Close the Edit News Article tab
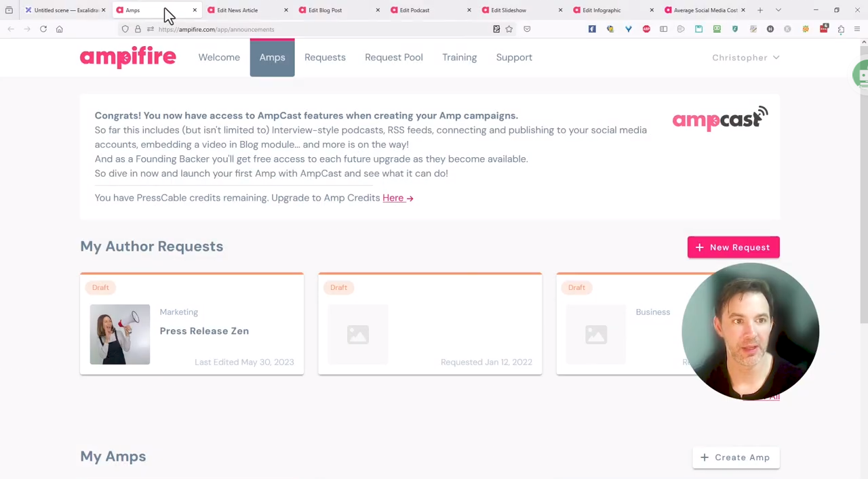The image size is (868, 479). point(285,10)
